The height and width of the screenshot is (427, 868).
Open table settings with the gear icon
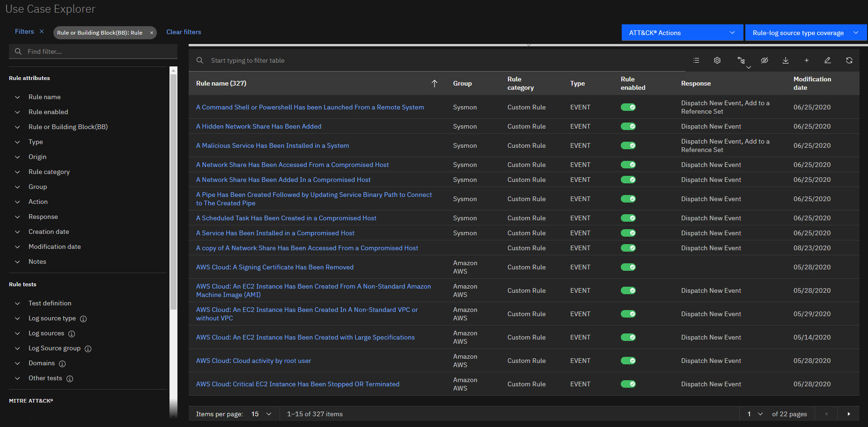click(717, 60)
